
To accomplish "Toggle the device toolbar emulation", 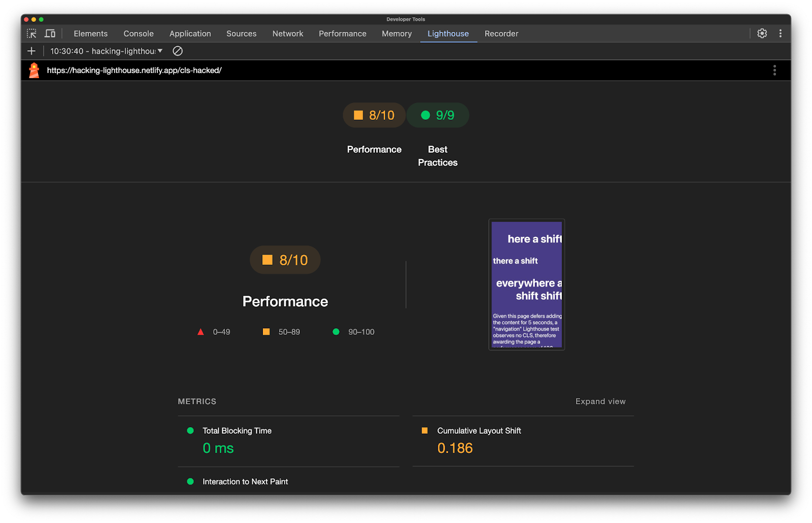I will pos(49,32).
